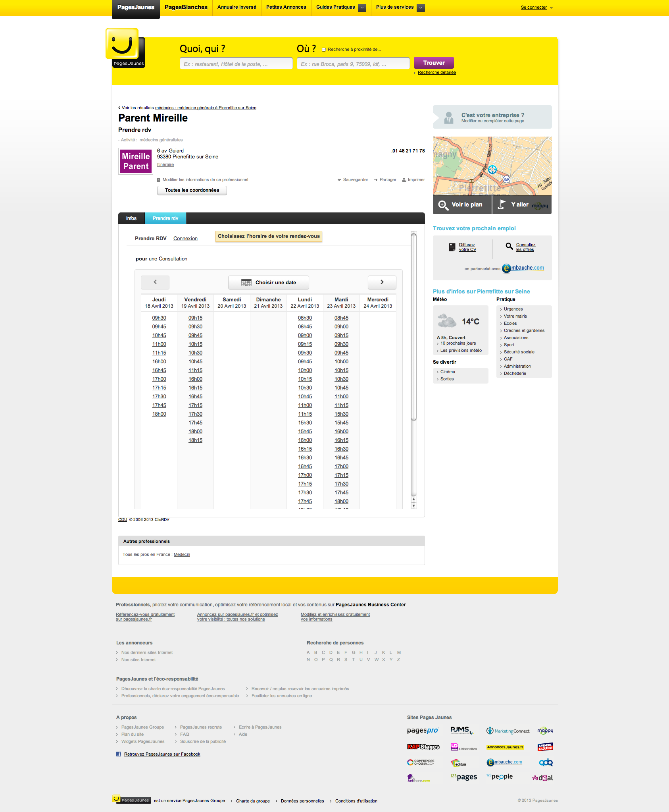Click the magnifier icon on Voir le plan
This screenshot has height=812, width=669.
click(x=443, y=205)
